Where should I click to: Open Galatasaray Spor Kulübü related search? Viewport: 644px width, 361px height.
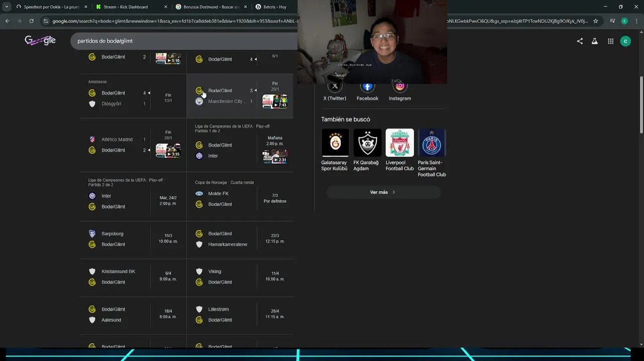tap(335, 150)
